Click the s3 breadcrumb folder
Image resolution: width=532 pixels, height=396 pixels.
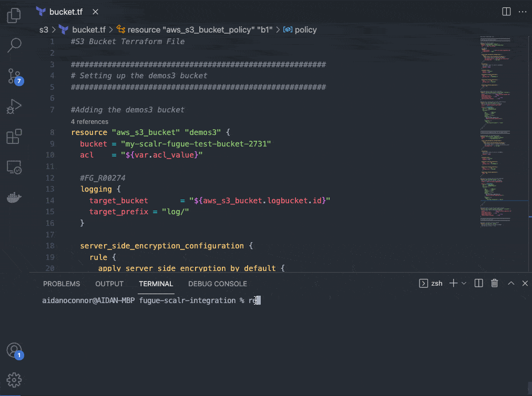[44, 30]
